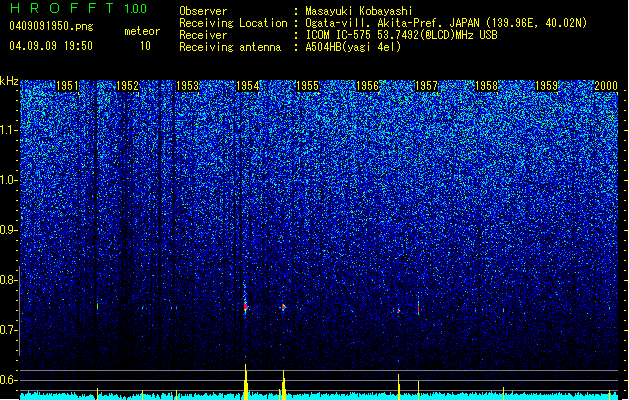Image resolution: width=629 pixels, height=400 pixels.
Task: Click the bright red meteor echo at 1954
Action: tap(246, 307)
